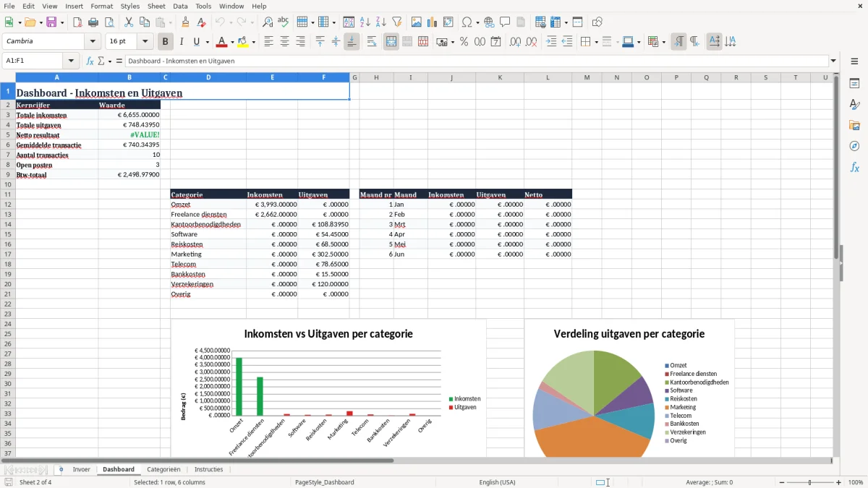Open Draw Functions shapes icon

pyautogui.click(x=597, y=22)
